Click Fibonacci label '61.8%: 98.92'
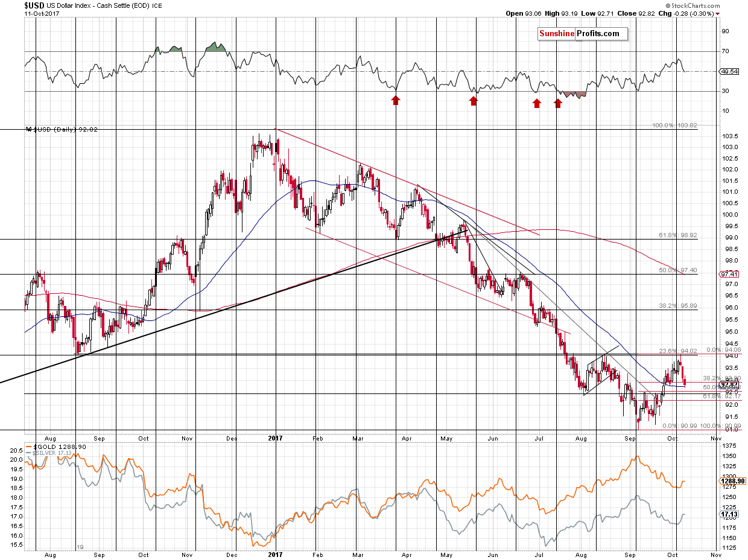Viewport: 748px width, 560px height. click(x=677, y=235)
